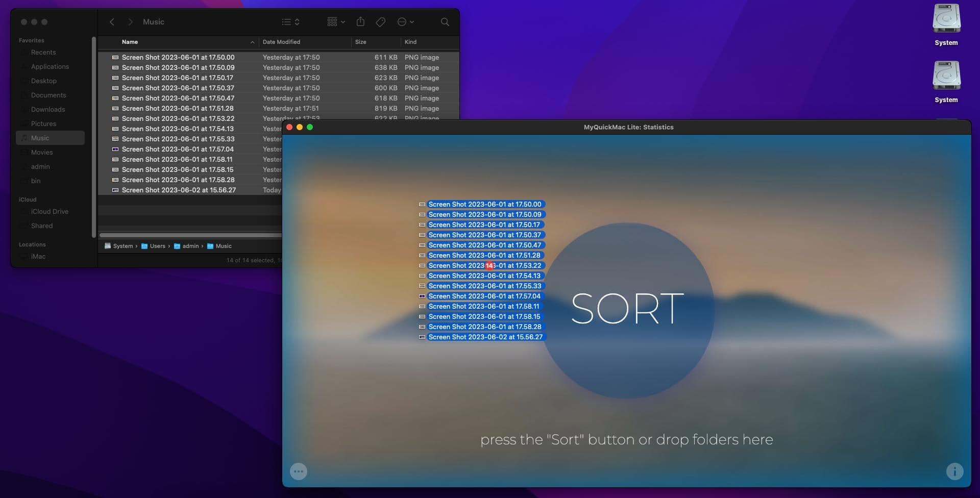Open the group-by grid dropdown in Finder
This screenshot has width=980, height=498.
pos(336,22)
